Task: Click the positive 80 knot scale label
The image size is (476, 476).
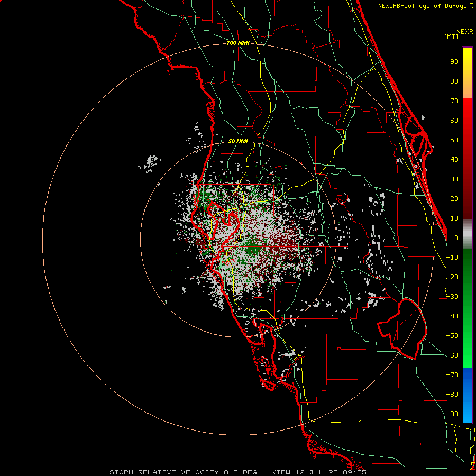Action: [x=454, y=81]
